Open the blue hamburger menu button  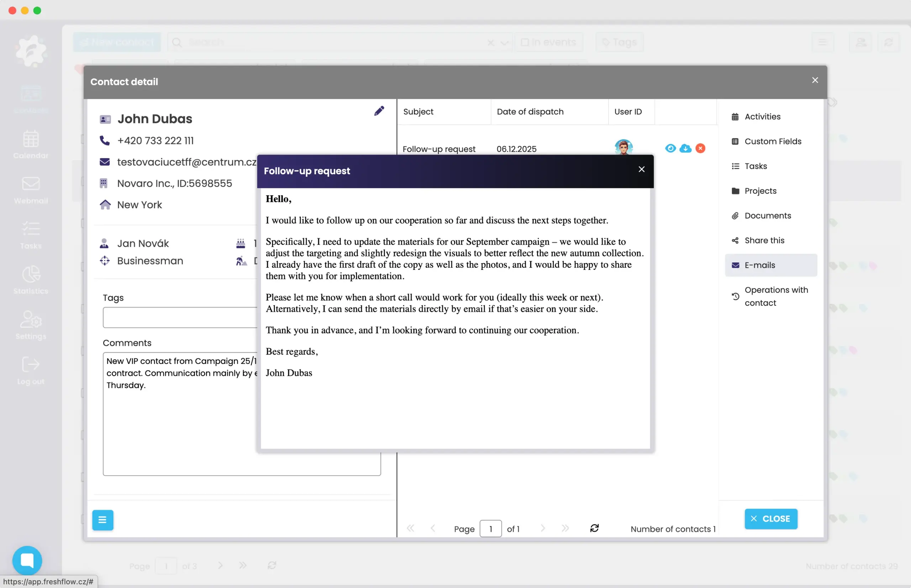(102, 520)
